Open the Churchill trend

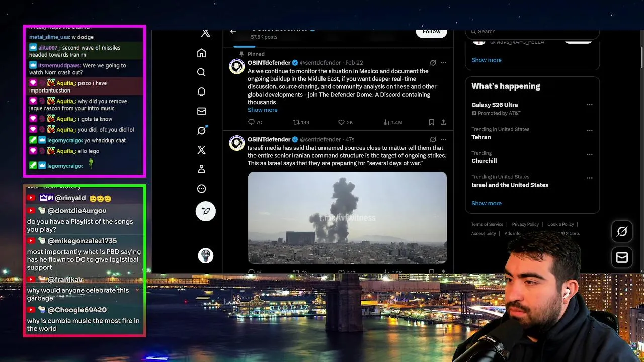pyautogui.click(x=484, y=161)
